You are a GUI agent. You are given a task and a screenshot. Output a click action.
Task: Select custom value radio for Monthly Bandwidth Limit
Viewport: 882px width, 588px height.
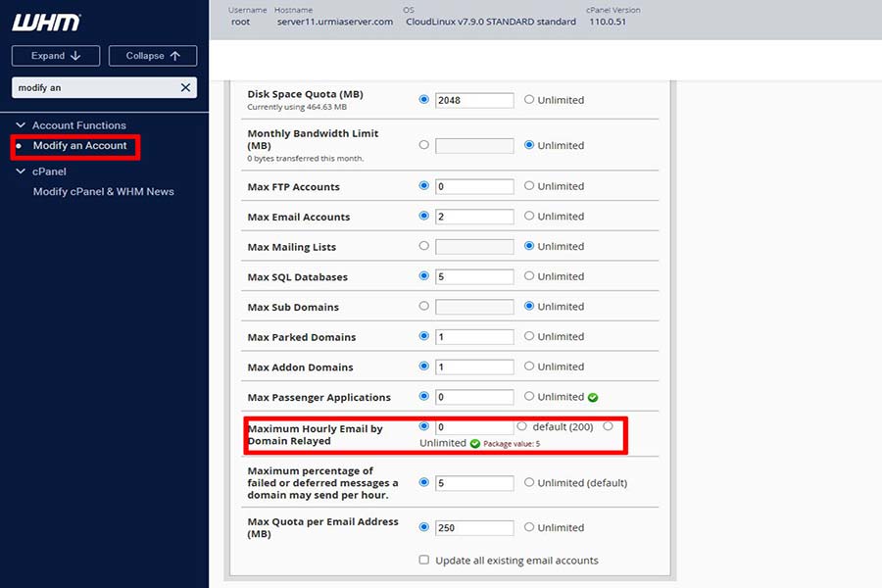(x=424, y=145)
